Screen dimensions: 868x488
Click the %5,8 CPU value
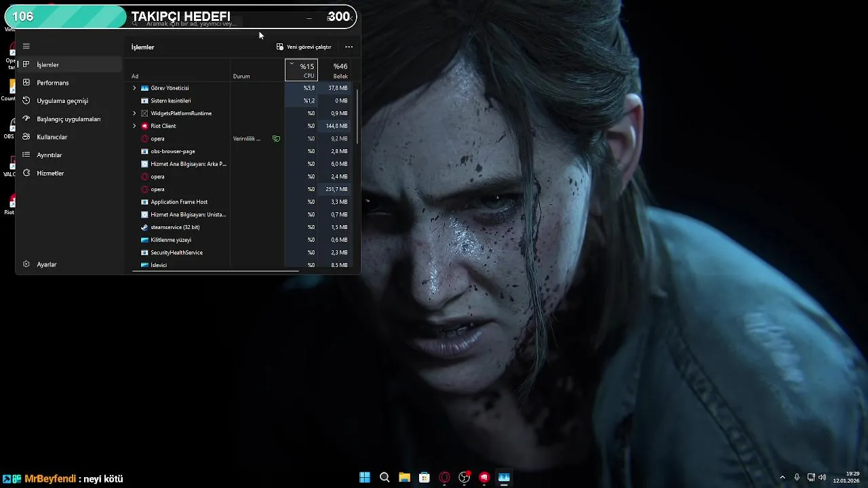point(309,88)
